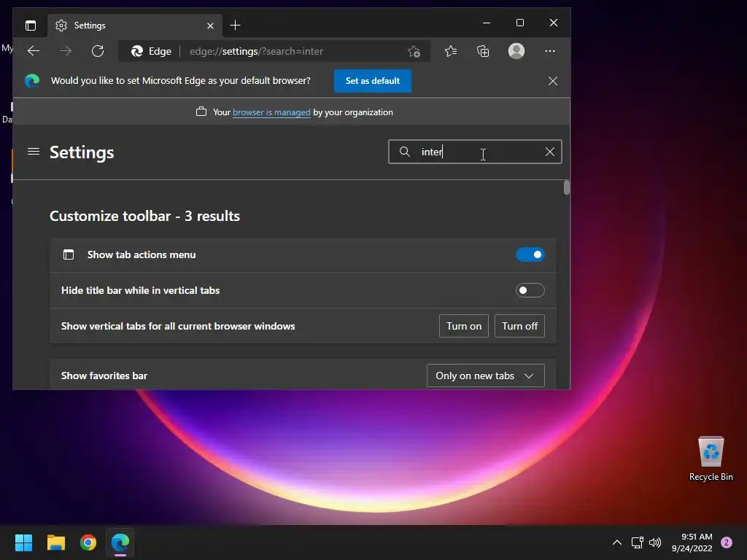Turn off Show tab actions menu
Image resolution: width=747 pixels, height=560 pixels.
(530, 254)
